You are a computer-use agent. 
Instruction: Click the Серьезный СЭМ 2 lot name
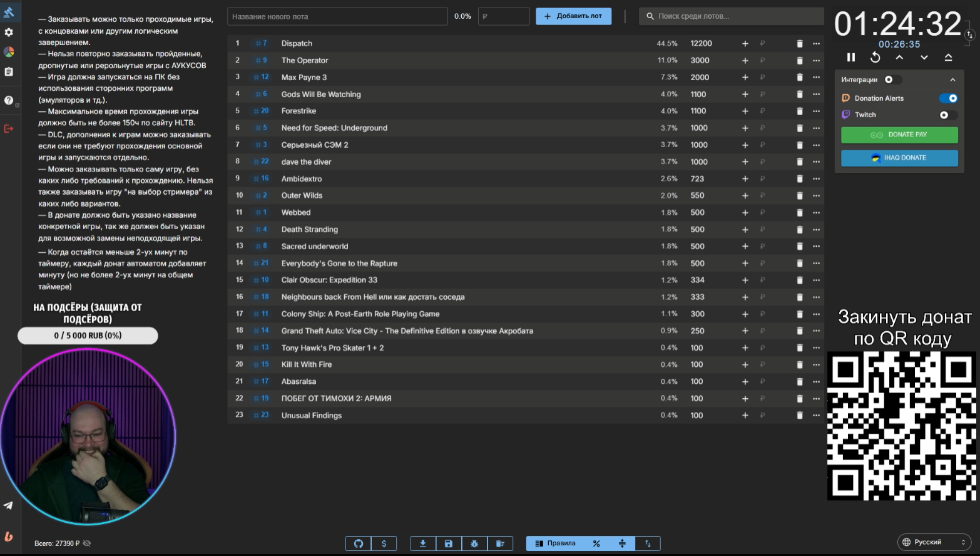coord(315,145)
